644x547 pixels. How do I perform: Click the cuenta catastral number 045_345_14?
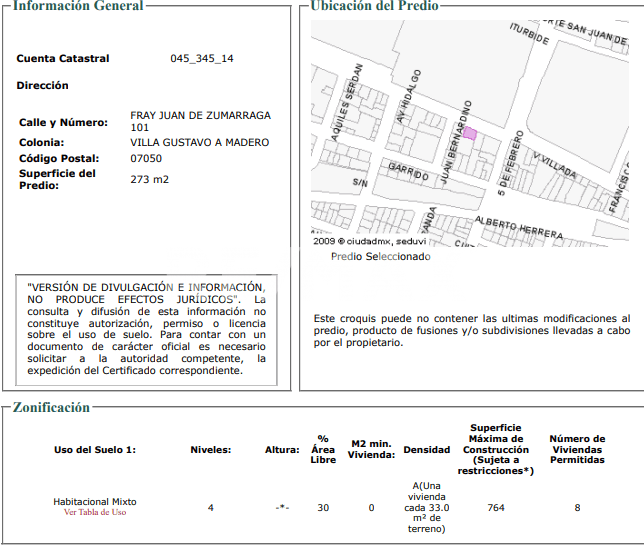[x=202, y=59]
